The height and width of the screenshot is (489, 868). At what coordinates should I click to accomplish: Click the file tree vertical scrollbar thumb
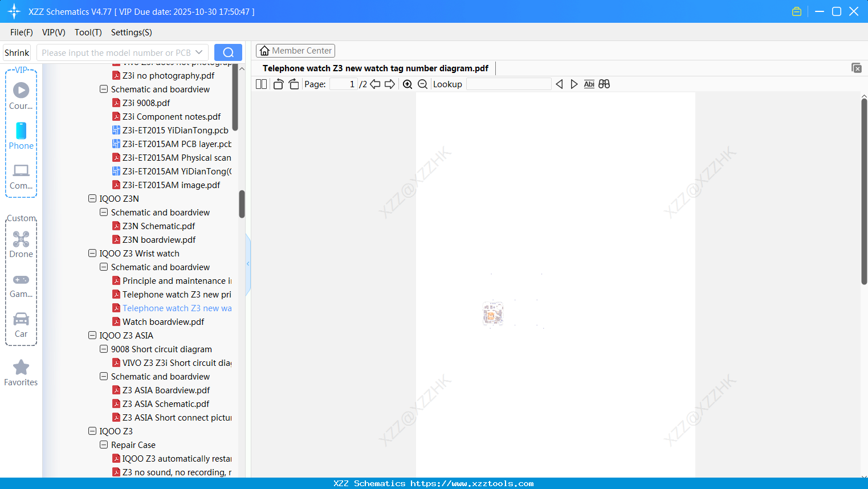(x=242, y=204)
